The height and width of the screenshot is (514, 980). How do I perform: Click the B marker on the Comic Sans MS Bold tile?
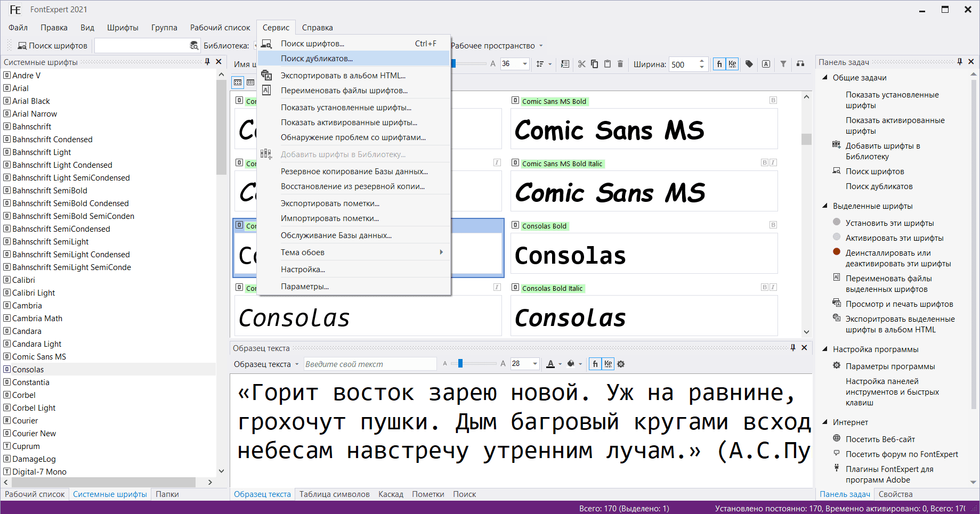[773, 100]
